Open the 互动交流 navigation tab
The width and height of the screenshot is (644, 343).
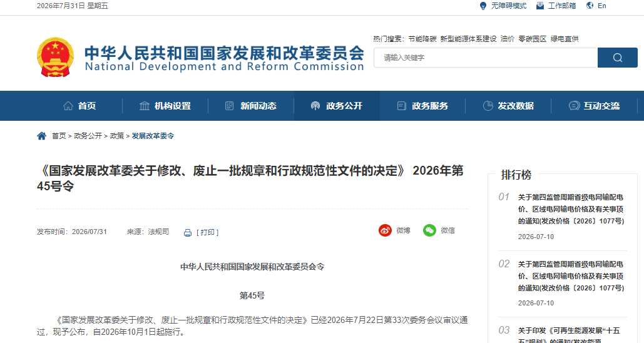pos(594,106)
